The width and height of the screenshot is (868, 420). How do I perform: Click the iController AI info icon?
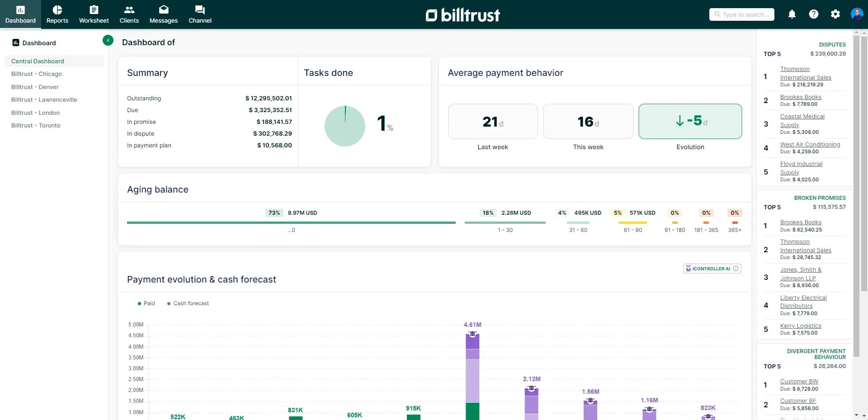tap(736, 269)
